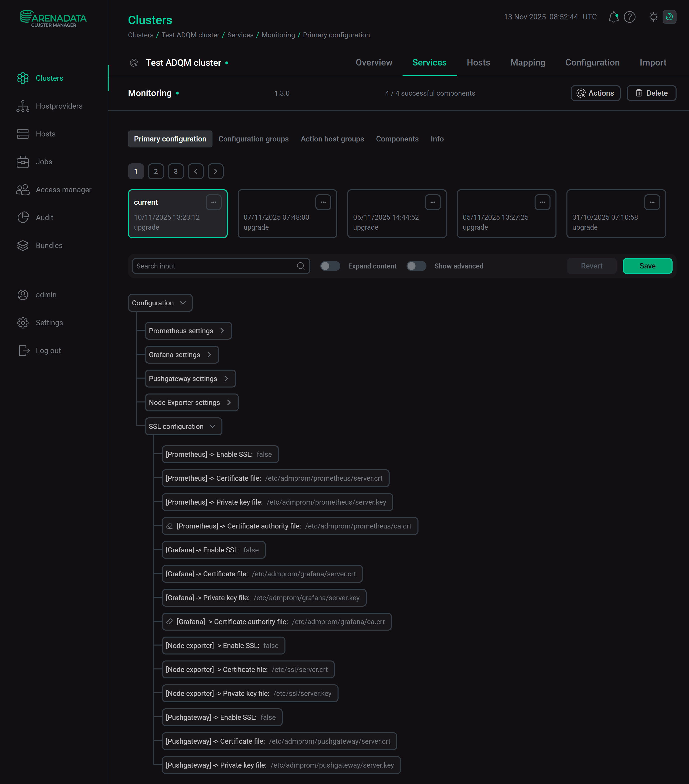Switch to light theme with sun toggle
Image resolution: width=689 pixels, height=784 pixels.
[x=654, y=17]
